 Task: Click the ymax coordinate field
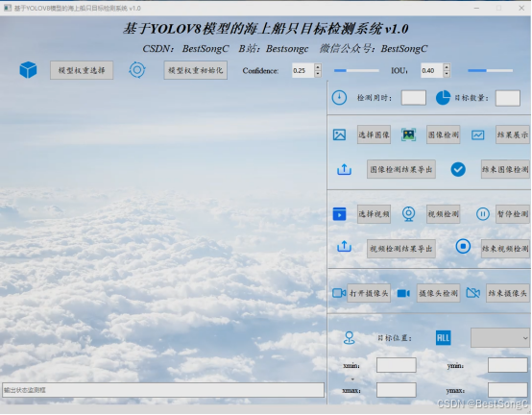click(508, 390)
